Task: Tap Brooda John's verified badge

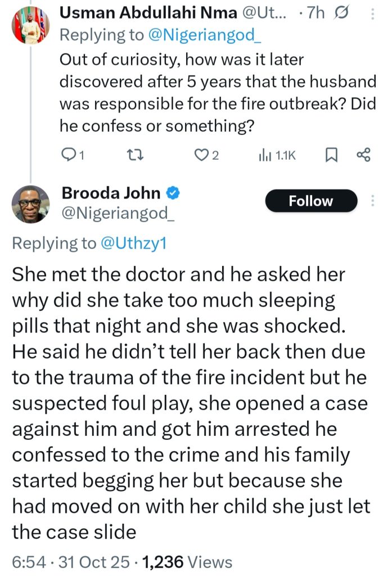Action: [174, 193]
